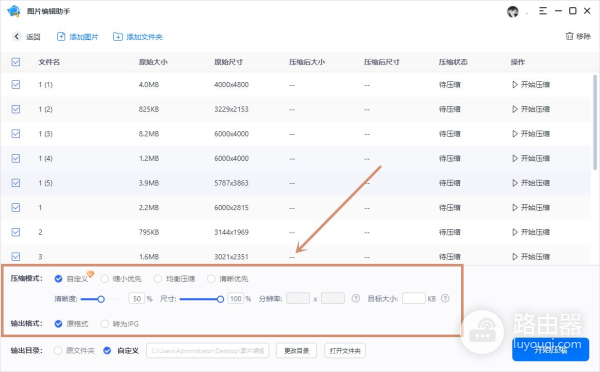
Task: Click help icon next to 分辨率 fields
Action: point(356,299)
